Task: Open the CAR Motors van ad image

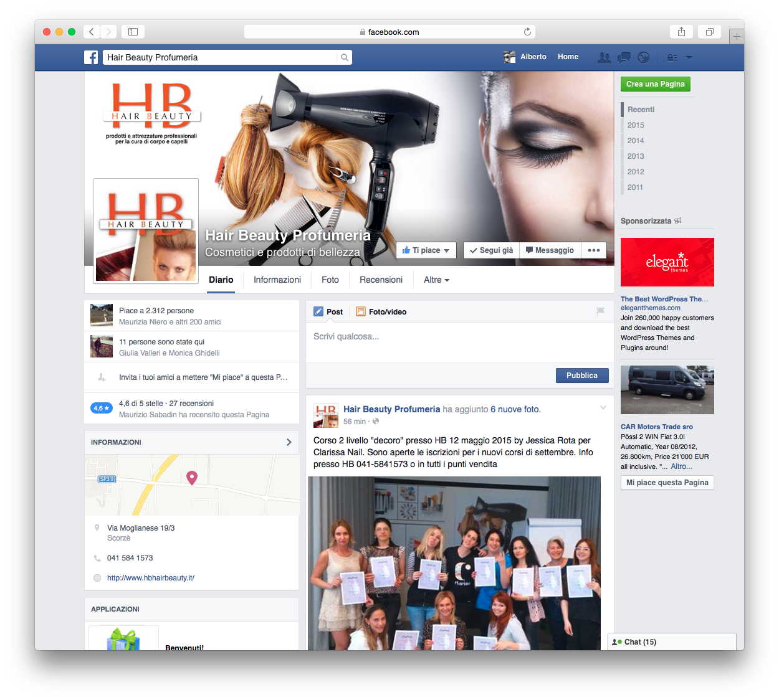Action: point(667,390)
